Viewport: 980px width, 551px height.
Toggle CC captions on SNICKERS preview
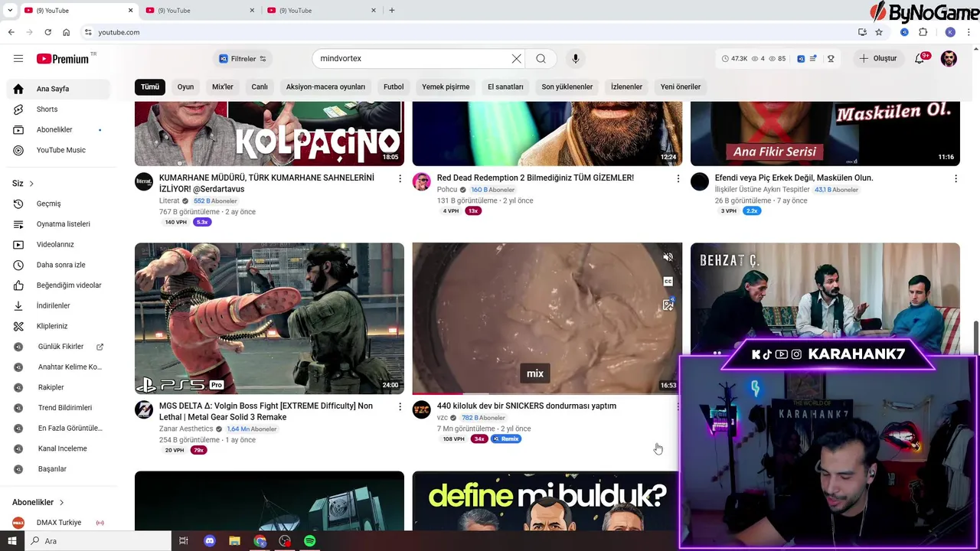[x=668, y=282]
